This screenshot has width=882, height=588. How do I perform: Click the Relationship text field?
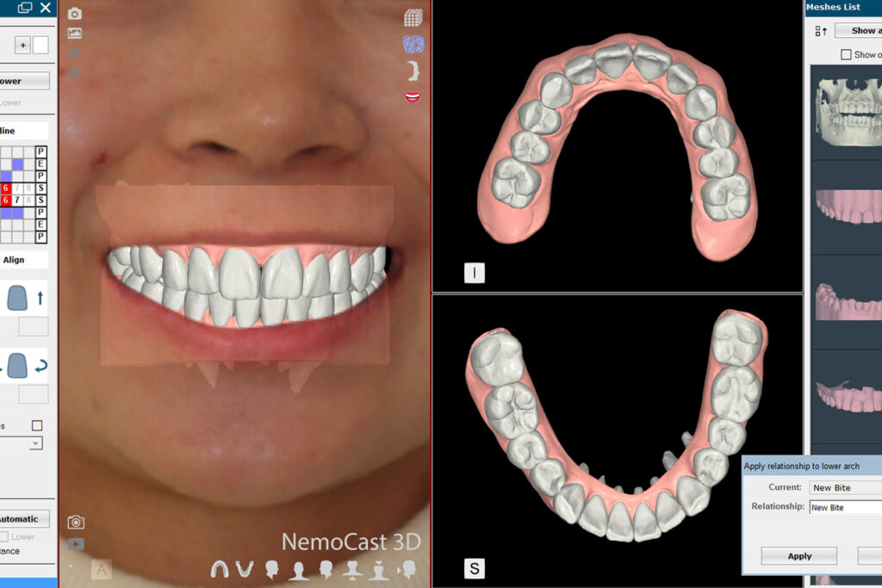(845, 508)
